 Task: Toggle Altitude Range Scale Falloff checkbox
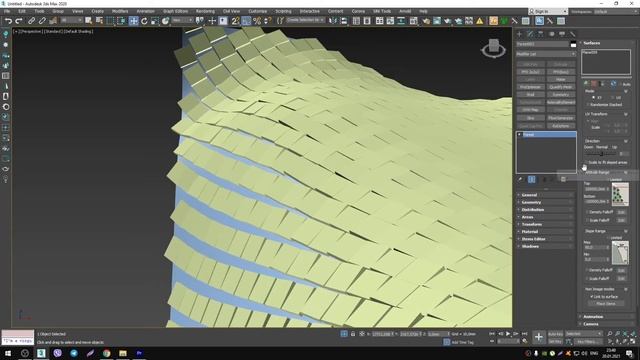coord(587,220)
